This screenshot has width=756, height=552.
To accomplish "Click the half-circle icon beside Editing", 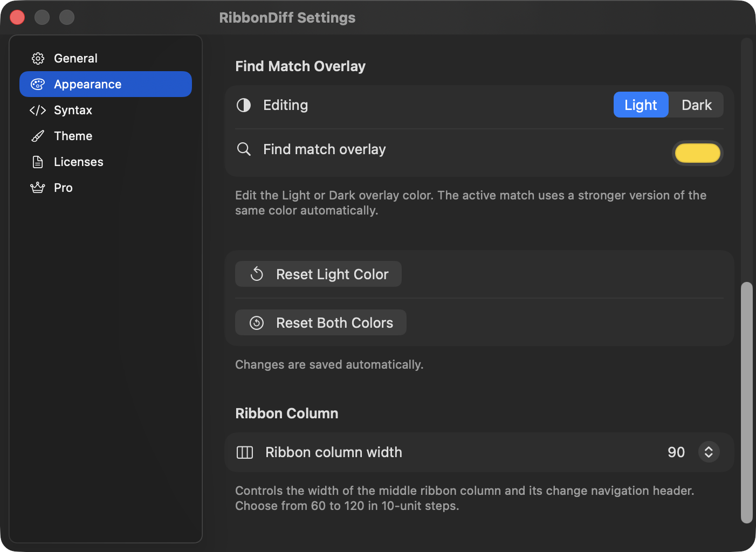I will (x=244, y=105).
